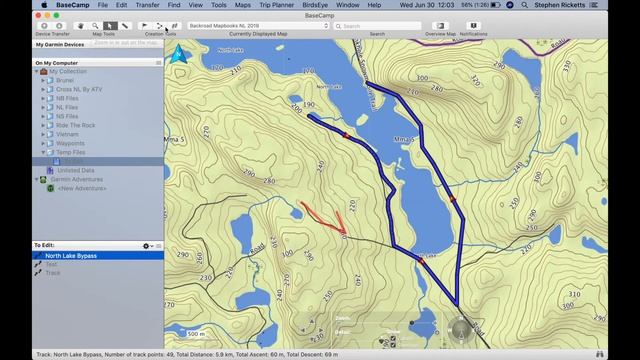This screenshot has height=360, width=640.
Task: Toggle the upper checkbox in map overlay panel
Action: click(393, 338)
